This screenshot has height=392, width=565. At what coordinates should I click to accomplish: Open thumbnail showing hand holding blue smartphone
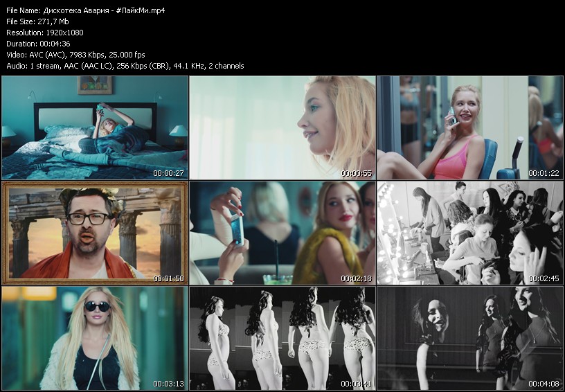pyautogui.click(x=282, y=233)
